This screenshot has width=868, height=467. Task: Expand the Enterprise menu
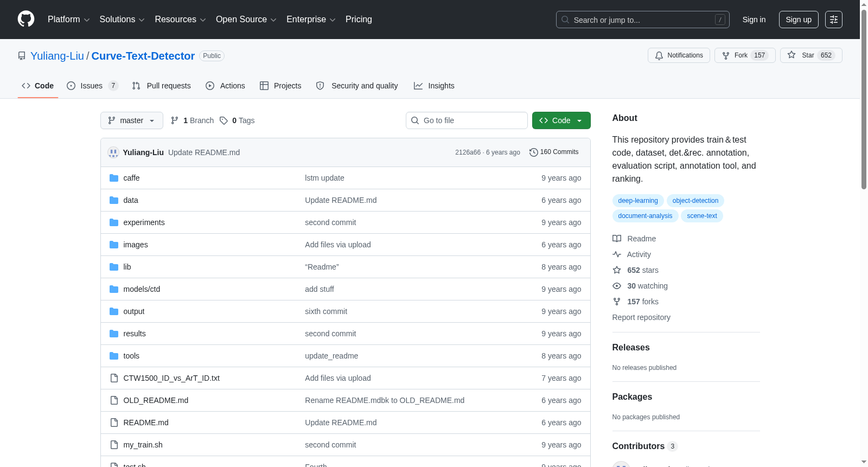311,20
